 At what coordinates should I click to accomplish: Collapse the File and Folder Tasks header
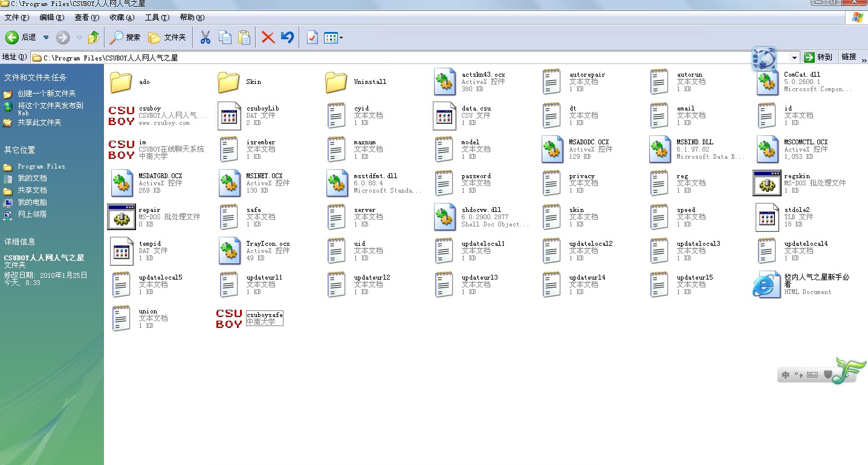[x=35, y=77]
